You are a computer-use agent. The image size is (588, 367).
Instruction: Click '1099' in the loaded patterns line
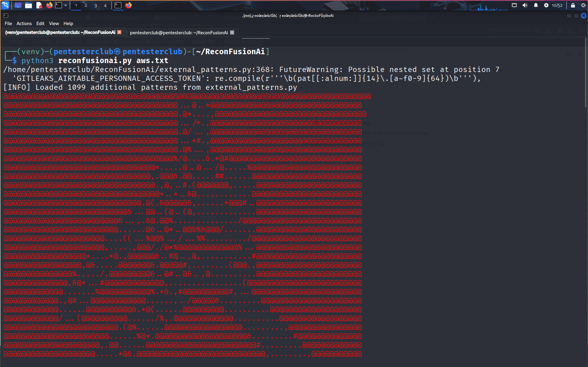[77, 88]
